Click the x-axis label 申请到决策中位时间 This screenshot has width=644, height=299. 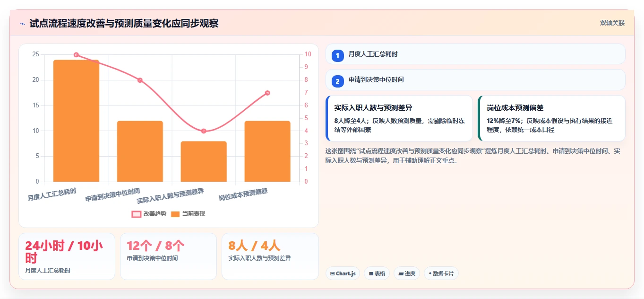pos(112,195)
